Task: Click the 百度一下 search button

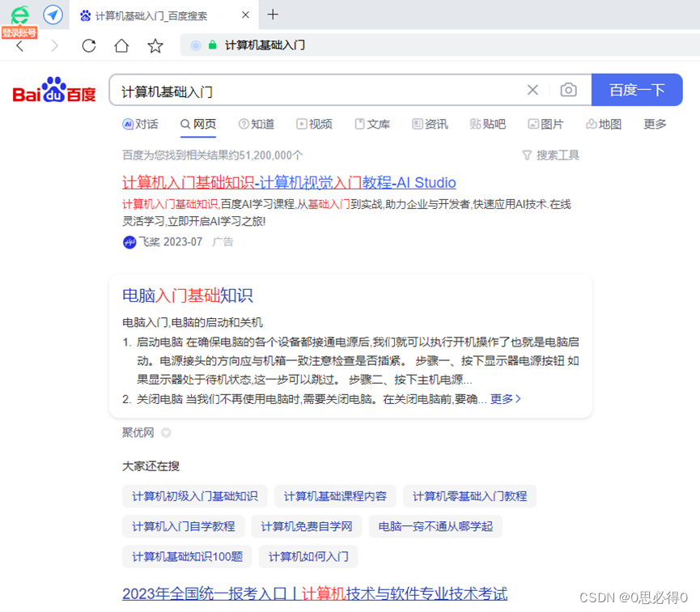Action: [637, 90]
